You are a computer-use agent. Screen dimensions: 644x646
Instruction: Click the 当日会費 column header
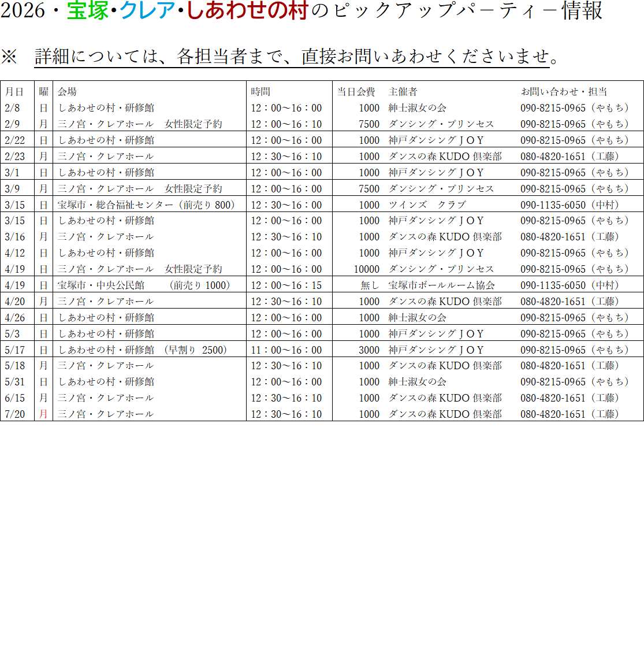(x=356, y=92)
